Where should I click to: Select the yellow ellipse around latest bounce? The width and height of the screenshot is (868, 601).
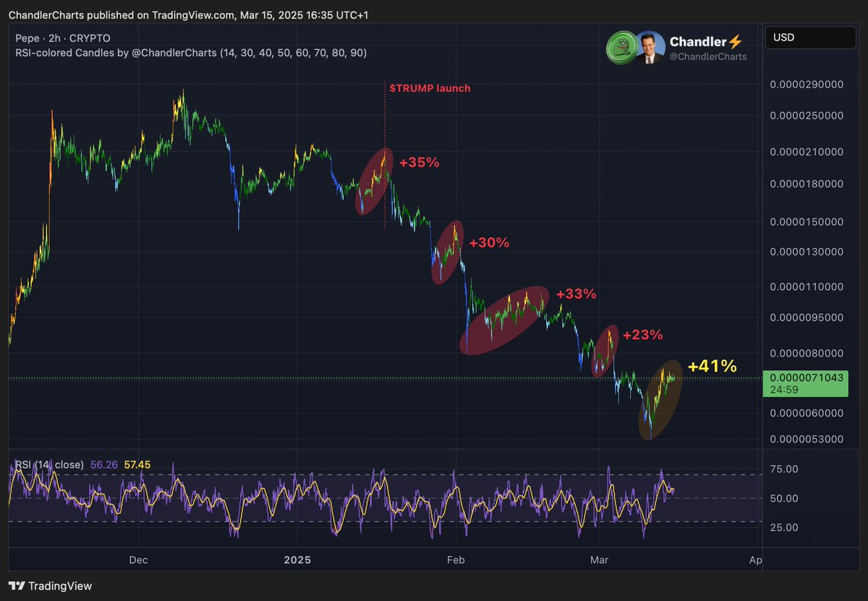[x=660, y=399]
